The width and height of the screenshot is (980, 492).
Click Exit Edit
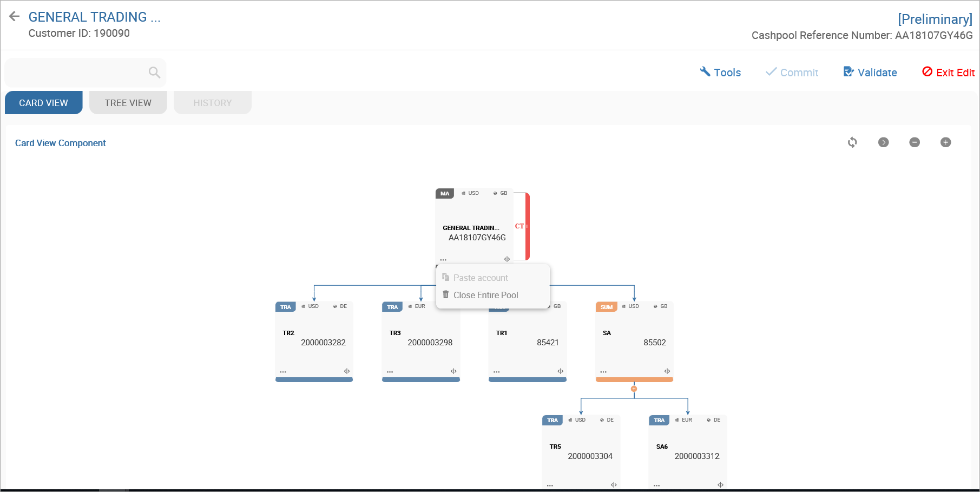pyautogui.click(x=949, y=73)
